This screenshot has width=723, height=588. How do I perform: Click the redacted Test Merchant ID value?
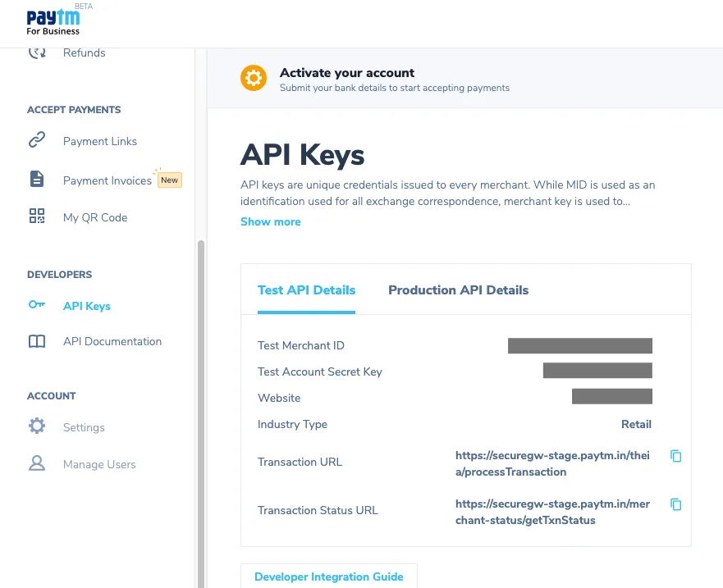580,345
